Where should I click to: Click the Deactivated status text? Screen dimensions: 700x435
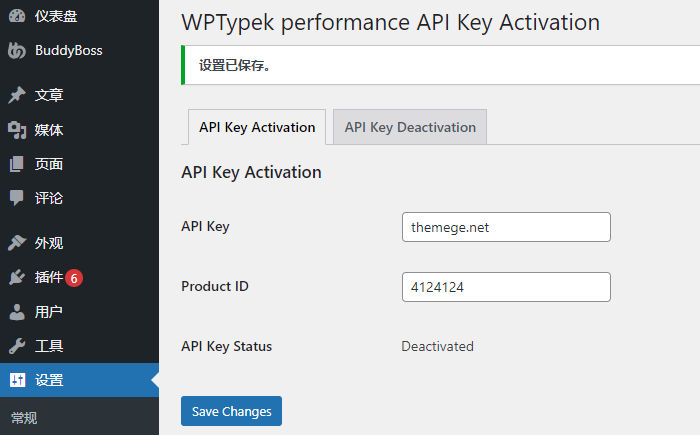pyautogui.click(x=438, y=346)
